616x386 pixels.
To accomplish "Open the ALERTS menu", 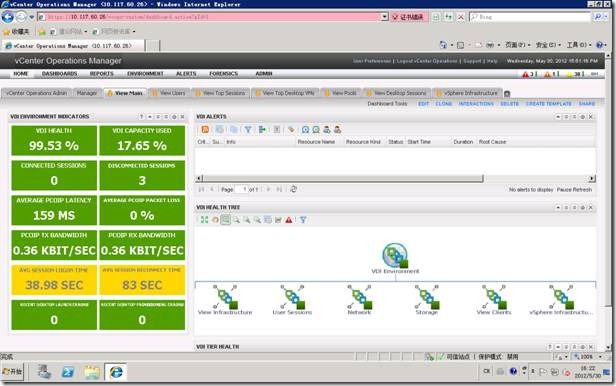I will tap(186, 73).
